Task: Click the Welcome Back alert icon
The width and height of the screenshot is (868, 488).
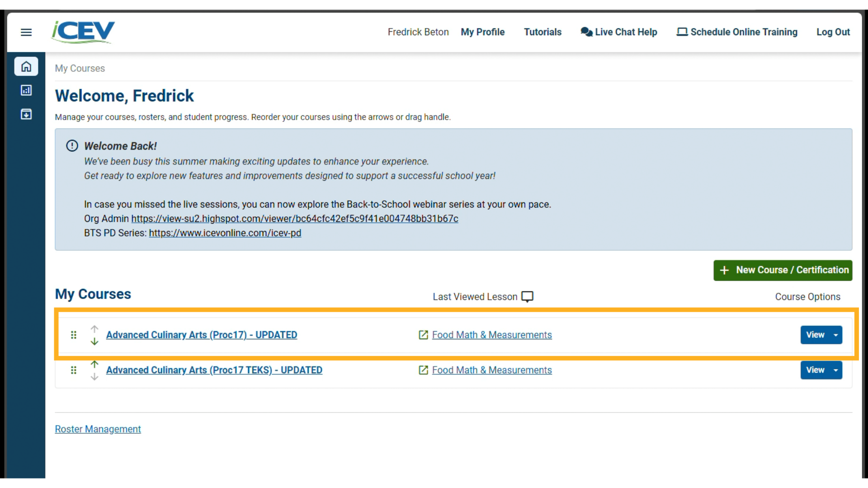Action: pos(72,146)
